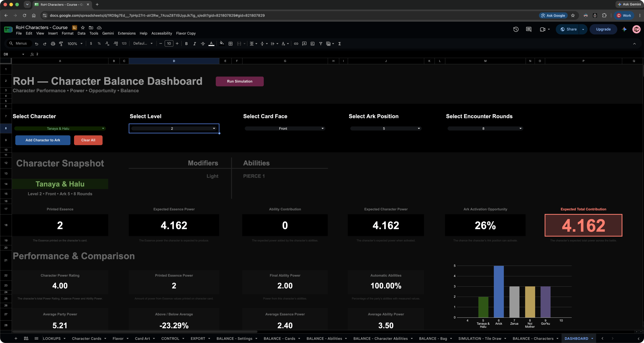Toggle bold formatting
This screenshot has width=644, height=343.
(186, 44)
